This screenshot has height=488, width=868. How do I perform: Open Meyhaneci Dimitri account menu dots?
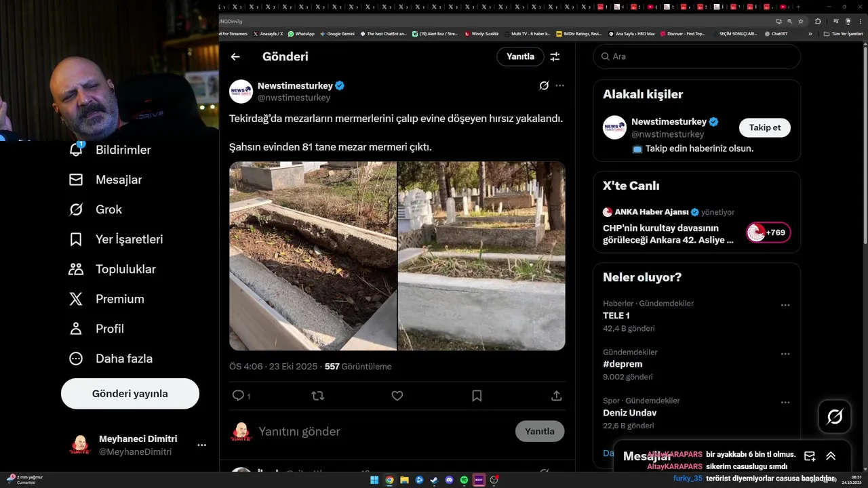pyautogui.click(x=201, y=445)
